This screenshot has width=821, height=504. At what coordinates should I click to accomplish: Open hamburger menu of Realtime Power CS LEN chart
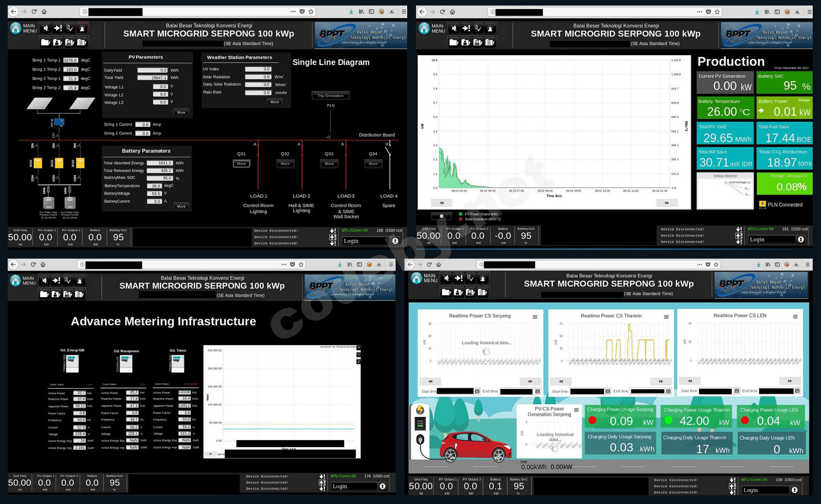click(x=795, y=317)
